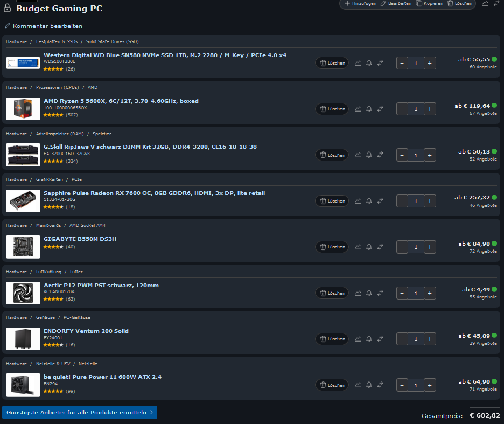Image resolution: width=504 pixels, height=424 pixels.
Task: Remove Sapphire Pulse RX 7600 via Löschen
Action: coord(332,201)
